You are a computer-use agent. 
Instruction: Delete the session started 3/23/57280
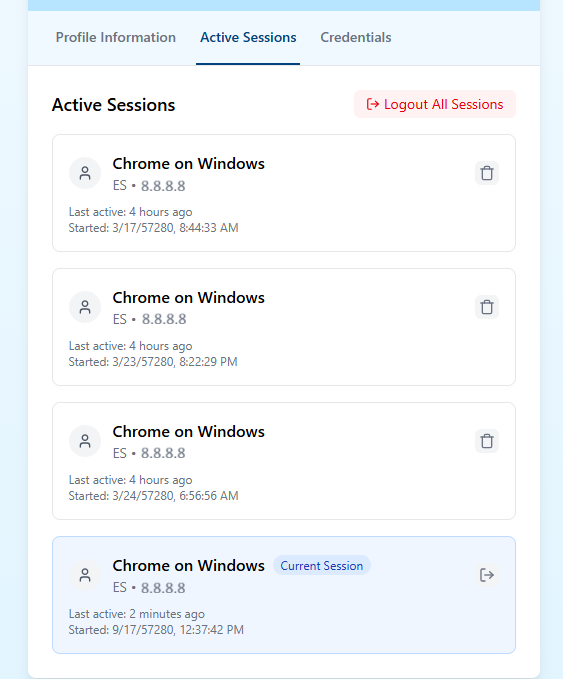pos(487,307)
